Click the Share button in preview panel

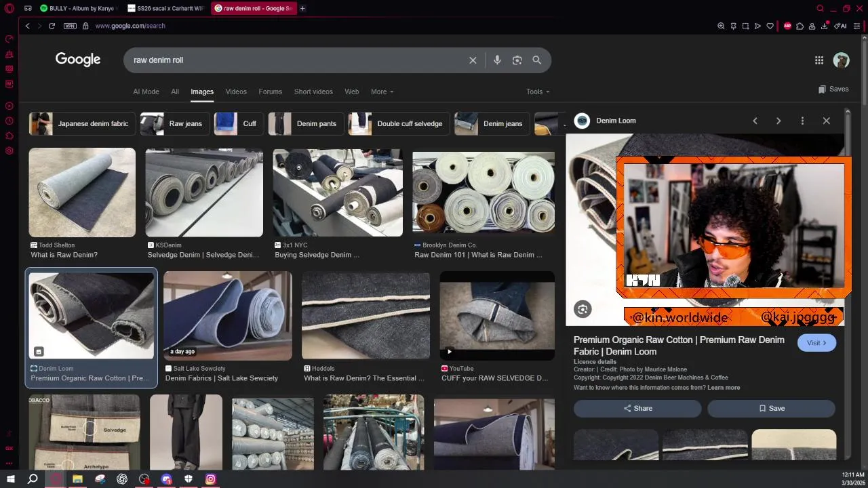(x=637, y=408)
